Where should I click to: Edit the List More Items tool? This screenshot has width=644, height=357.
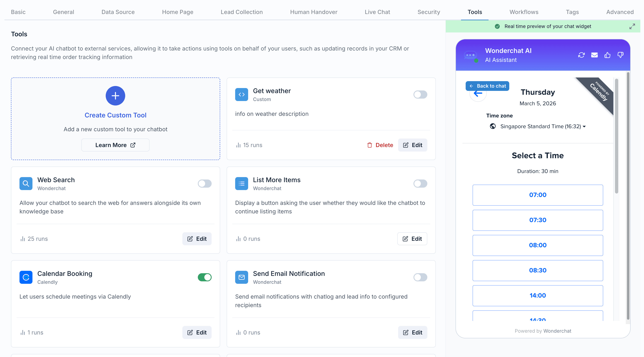click(412, 239)
